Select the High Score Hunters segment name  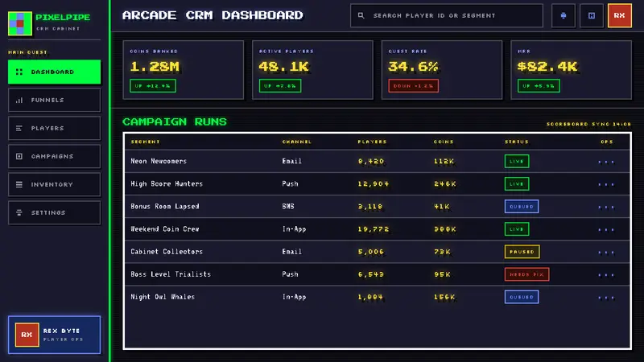click(167, 184)
